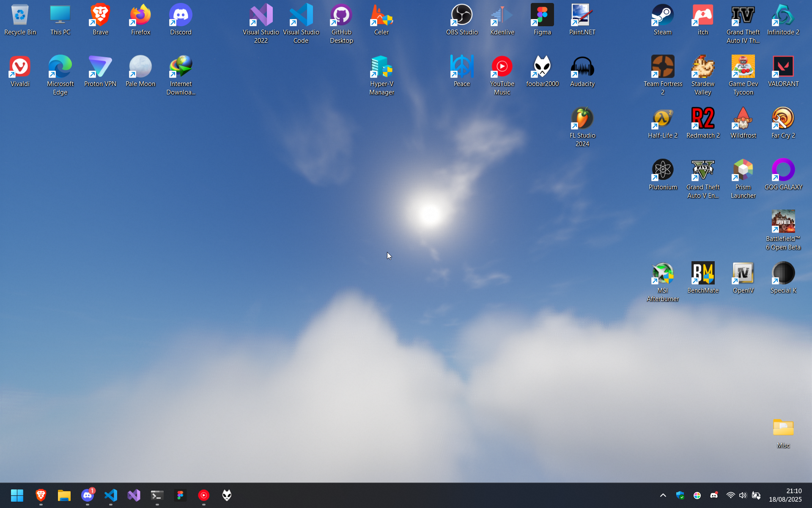Select the Paint.NET desktop shortcut
The image size is (812, 508).
point(582,20)
